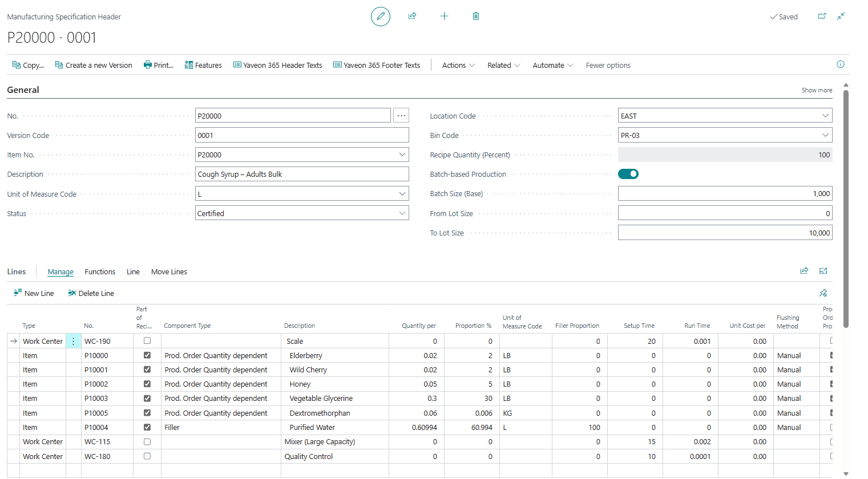Click the Version Code input field
This screenshot has height=479, width=868.
[x=302, y=135]
